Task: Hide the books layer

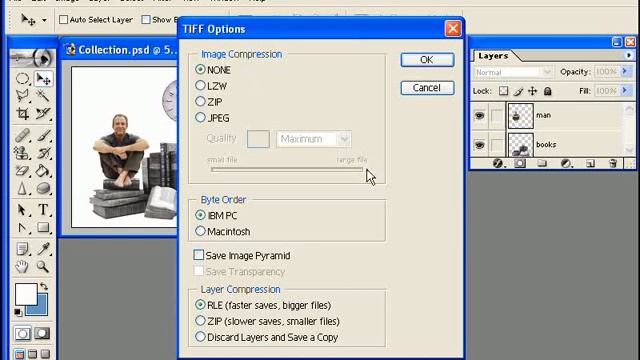Action: 480,145
